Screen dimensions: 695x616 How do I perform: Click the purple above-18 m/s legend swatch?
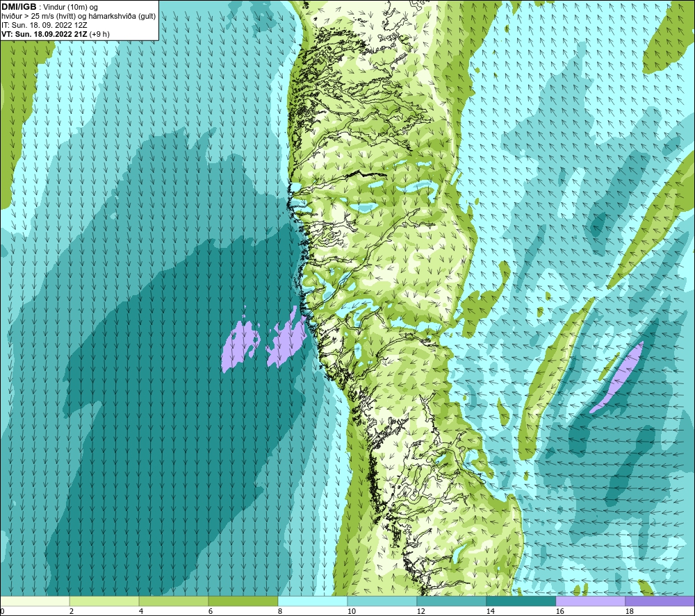pyautogui.click(x=660, y=601)
